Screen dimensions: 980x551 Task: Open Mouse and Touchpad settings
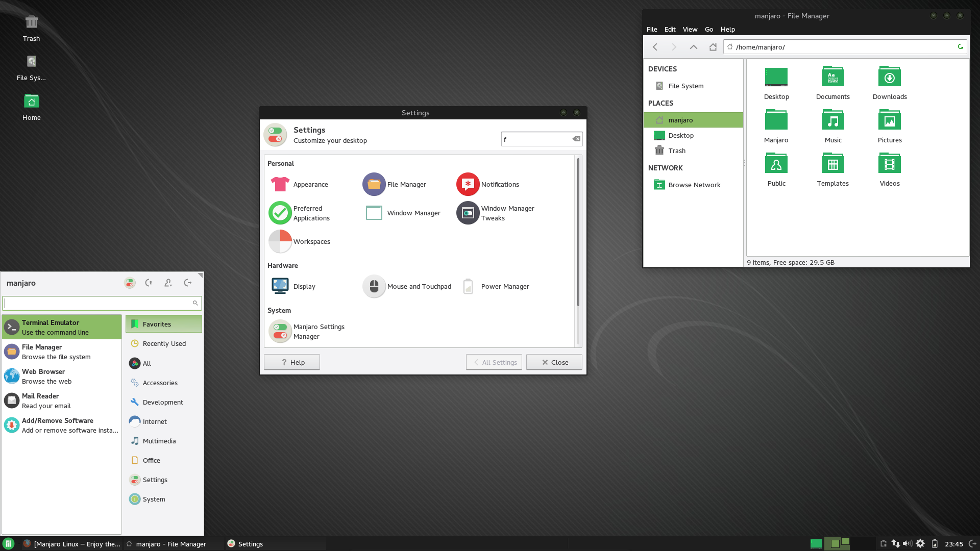point(407,286)
